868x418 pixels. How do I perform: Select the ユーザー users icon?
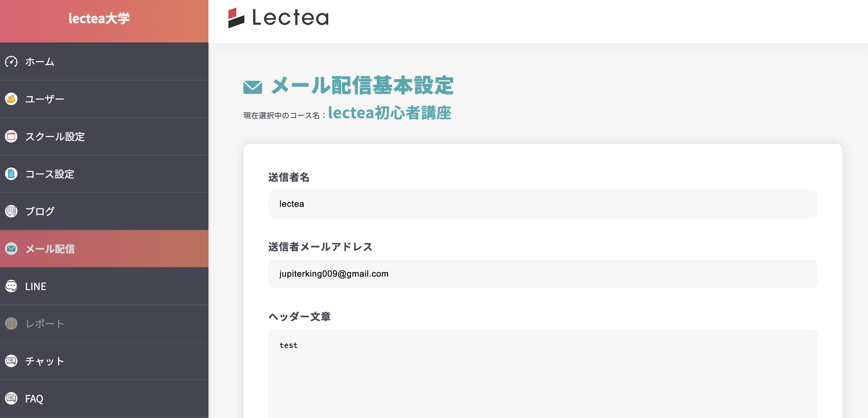pyautogui.click(x=11, y=99)
